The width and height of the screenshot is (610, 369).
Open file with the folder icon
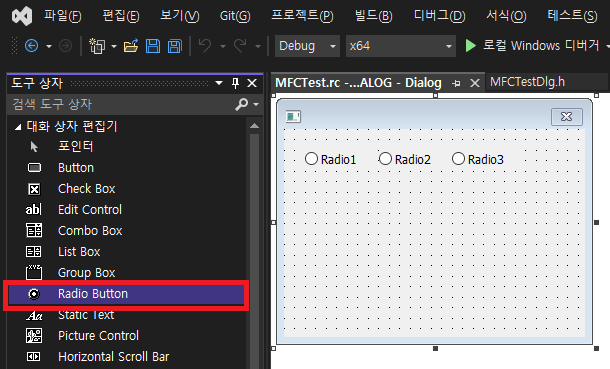point(131,46)
